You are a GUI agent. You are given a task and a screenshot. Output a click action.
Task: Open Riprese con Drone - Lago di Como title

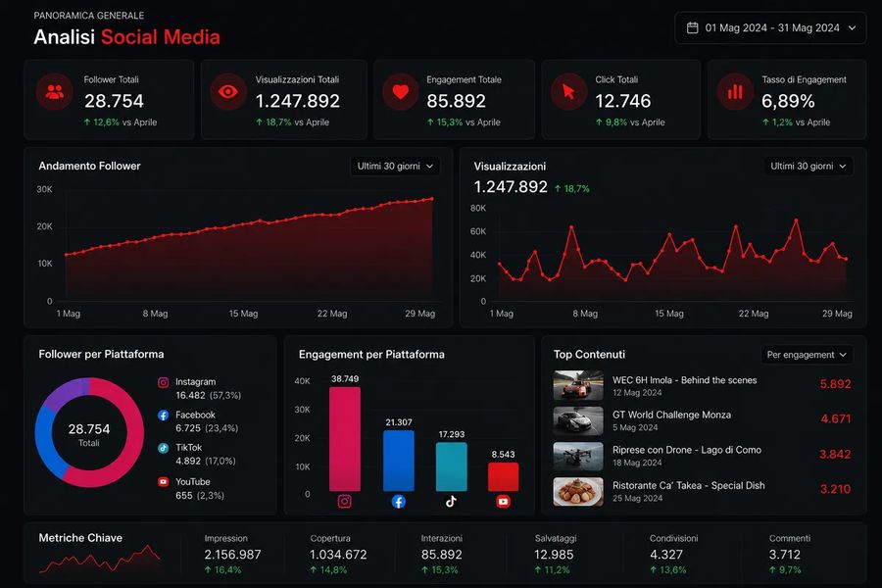[x=687, y=450]
